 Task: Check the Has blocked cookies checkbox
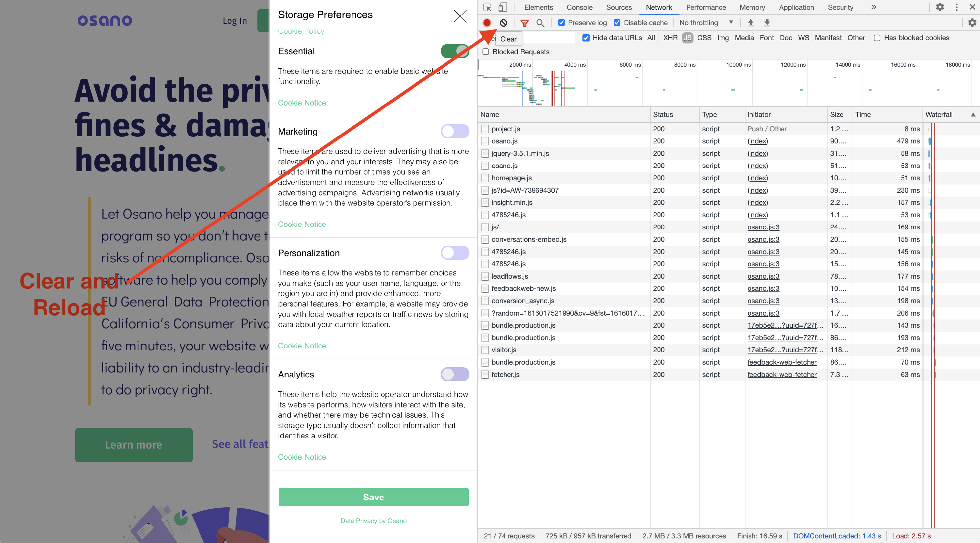(877, 38)
